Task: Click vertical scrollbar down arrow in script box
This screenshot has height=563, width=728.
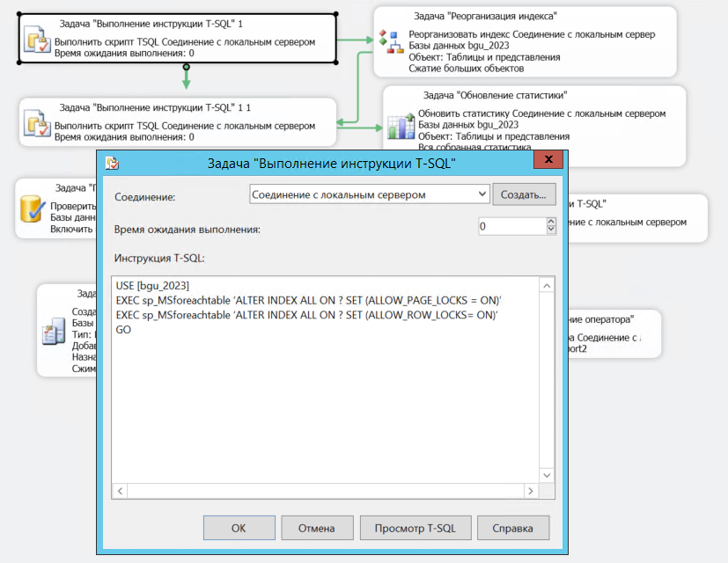Action: tap(547, 474)
